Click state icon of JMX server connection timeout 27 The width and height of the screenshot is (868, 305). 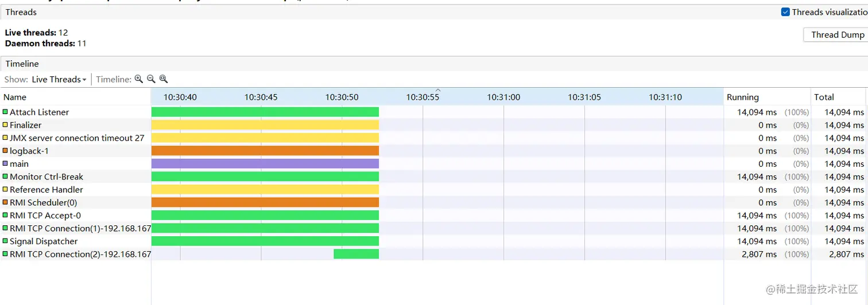click(x=5, y=138)
